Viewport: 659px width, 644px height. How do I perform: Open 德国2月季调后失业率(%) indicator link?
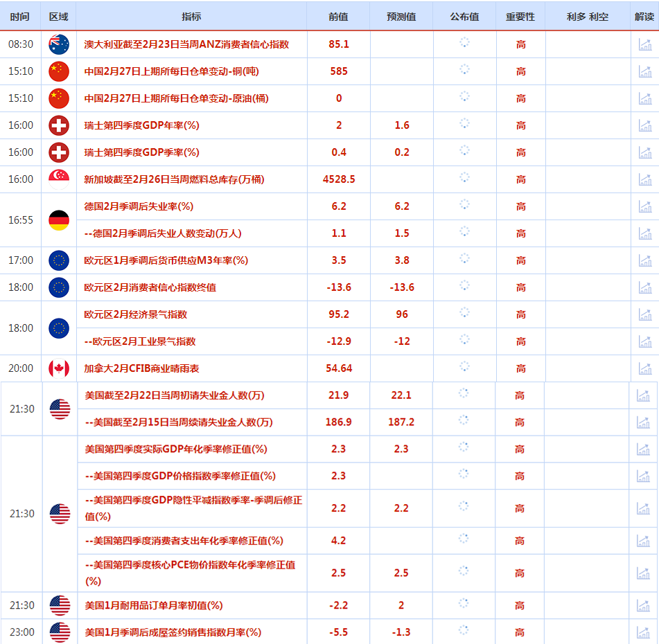(x=139, y=206)
